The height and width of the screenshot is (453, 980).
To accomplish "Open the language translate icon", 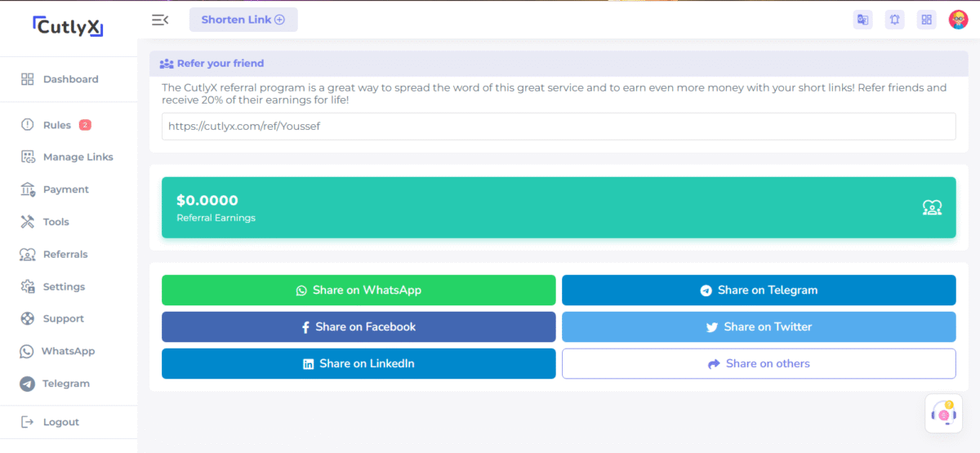I will (862, 20).
